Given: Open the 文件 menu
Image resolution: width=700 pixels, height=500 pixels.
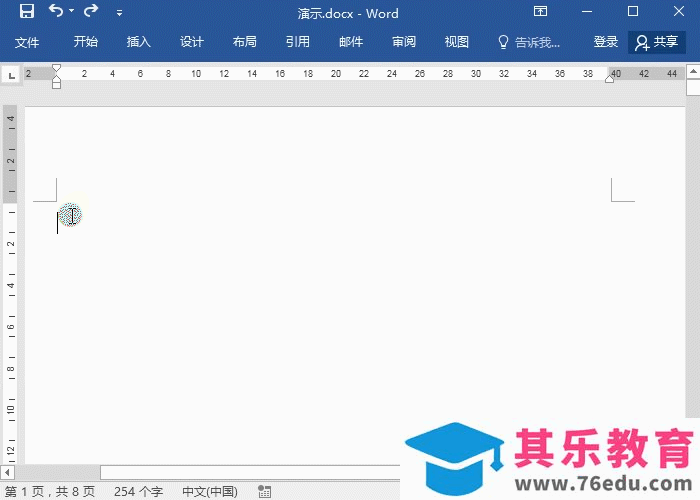Looking at the screenshot, I should tap(27, 42).
